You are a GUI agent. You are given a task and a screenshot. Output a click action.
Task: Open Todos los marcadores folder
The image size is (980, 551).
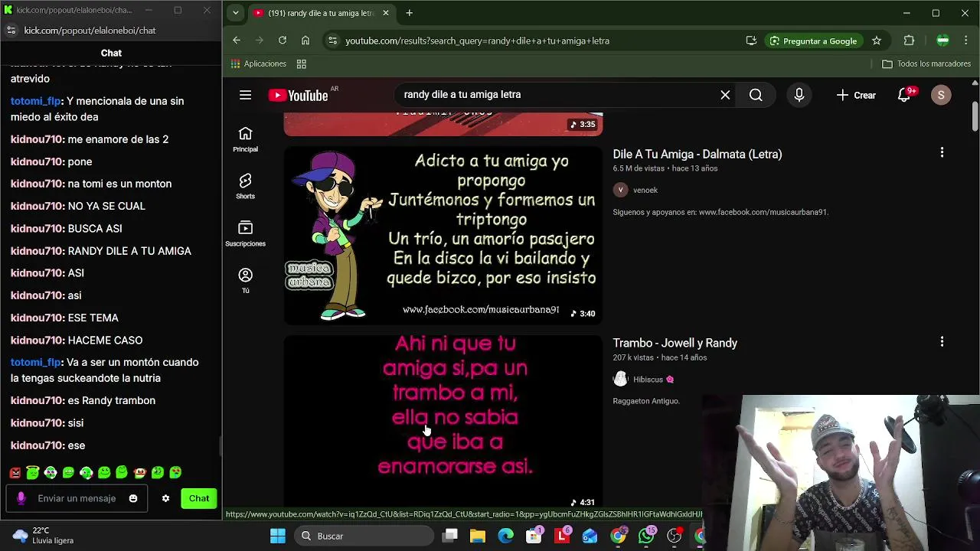926,64
